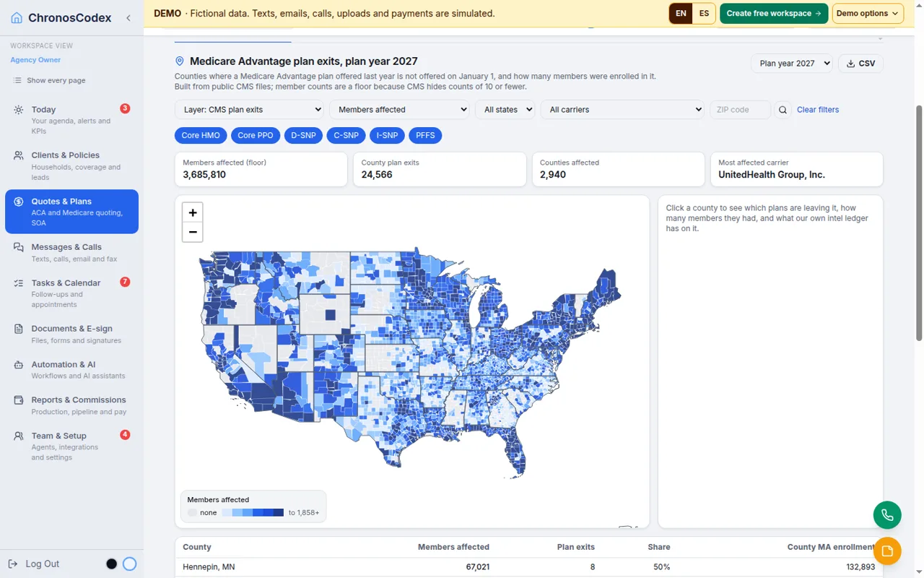This screenshot has height=578, width=924.
Task: Click the Clear filters link
Action: tap(818, 110)
